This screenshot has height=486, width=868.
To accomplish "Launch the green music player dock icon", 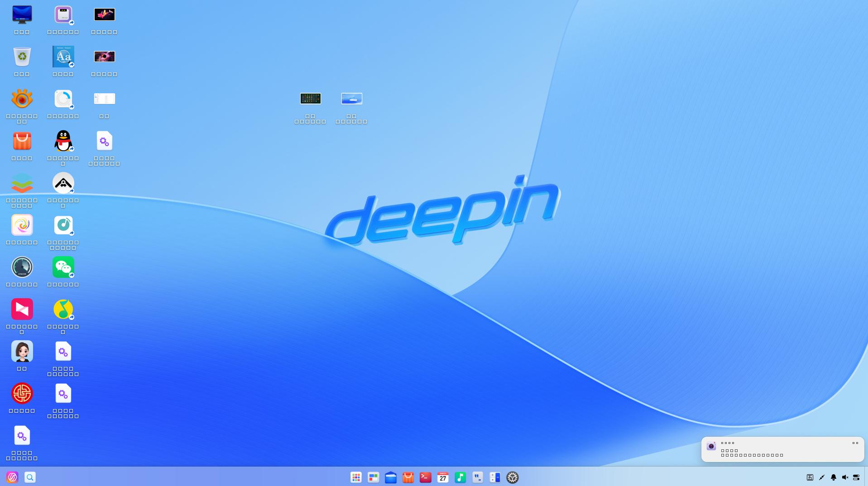I will [460, 477].
